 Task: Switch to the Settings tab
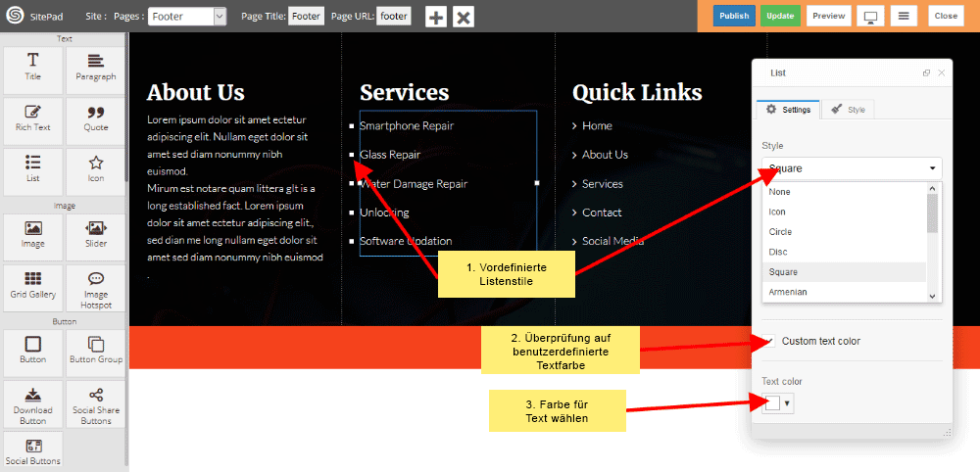click(788, 110)
